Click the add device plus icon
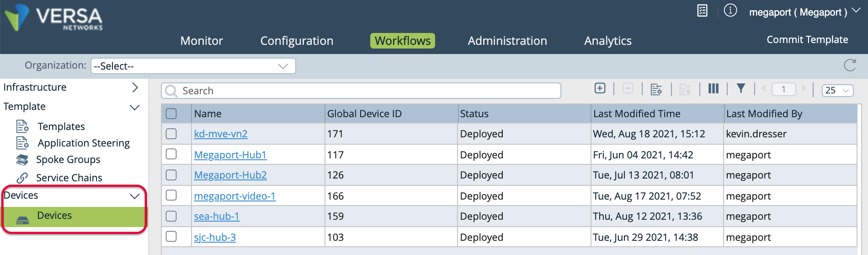This screenshot has height=255, width=868. click(600, 88)
